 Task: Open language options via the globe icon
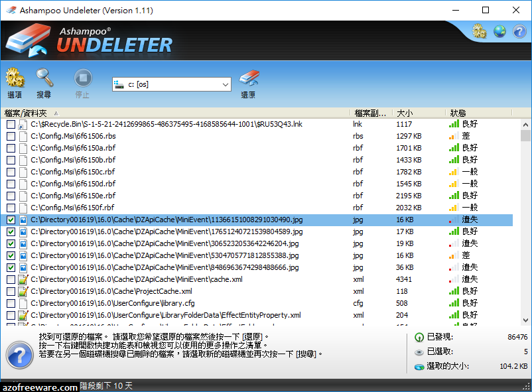point(499,31)
